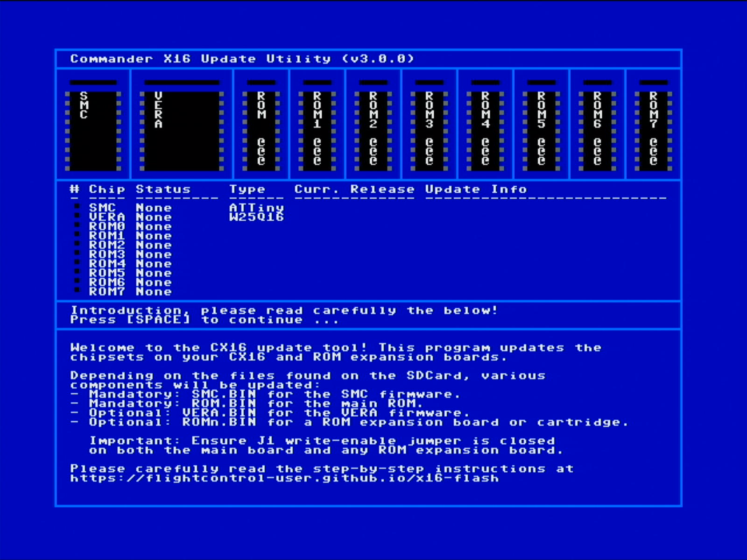
Task: Click the status indicator beside ROM3 row
Action: click(77, 253)
